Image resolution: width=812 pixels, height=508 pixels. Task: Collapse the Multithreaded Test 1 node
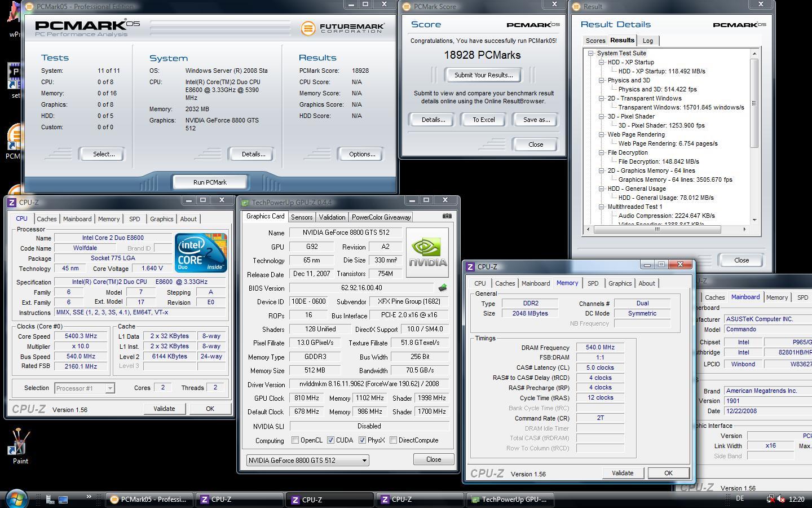[601, 207]
